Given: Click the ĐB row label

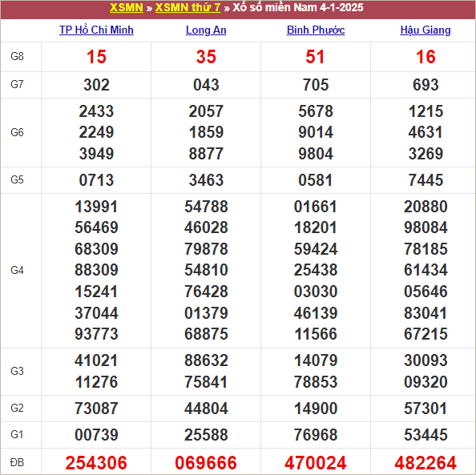Looking at the screenshot, I should coord(17,462).
